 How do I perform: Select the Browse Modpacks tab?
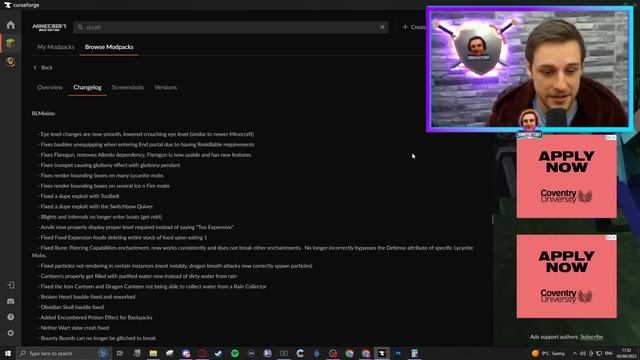(x=109, y=47)
